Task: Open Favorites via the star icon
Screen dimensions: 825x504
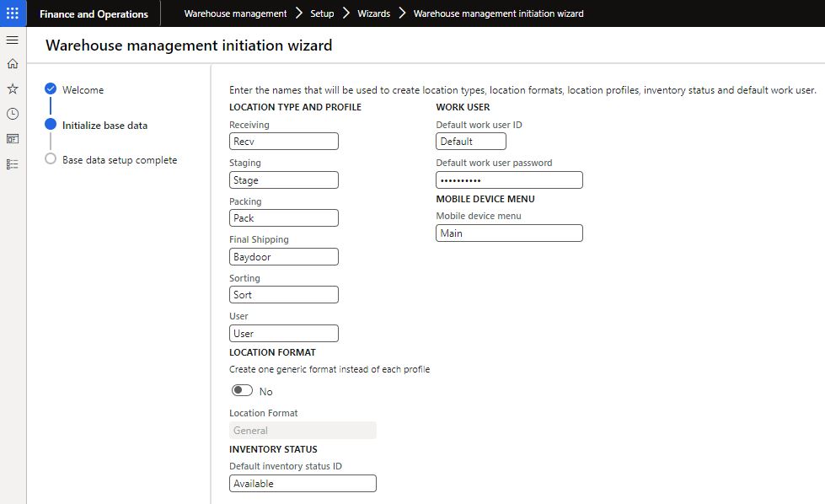Action: 12,88
